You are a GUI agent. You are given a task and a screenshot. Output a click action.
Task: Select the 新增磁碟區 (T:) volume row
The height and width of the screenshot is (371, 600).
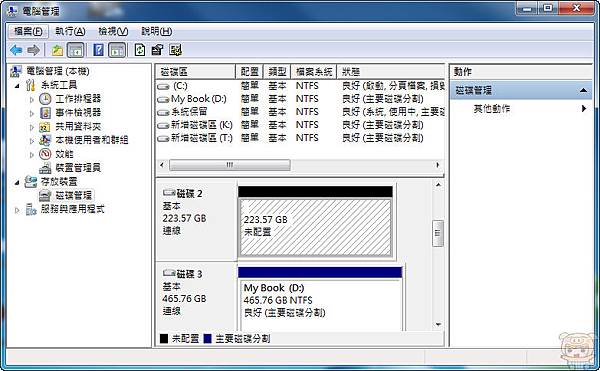click(x=301, y=138)
